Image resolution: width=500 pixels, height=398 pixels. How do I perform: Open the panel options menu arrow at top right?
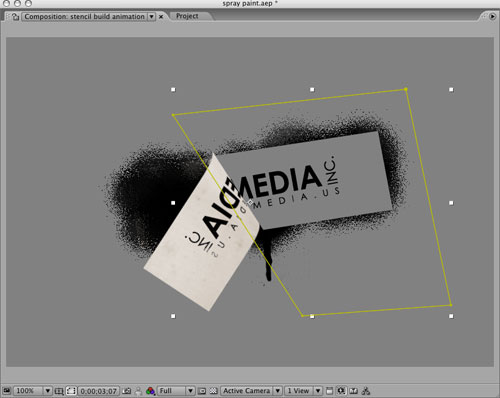point(492,16)
